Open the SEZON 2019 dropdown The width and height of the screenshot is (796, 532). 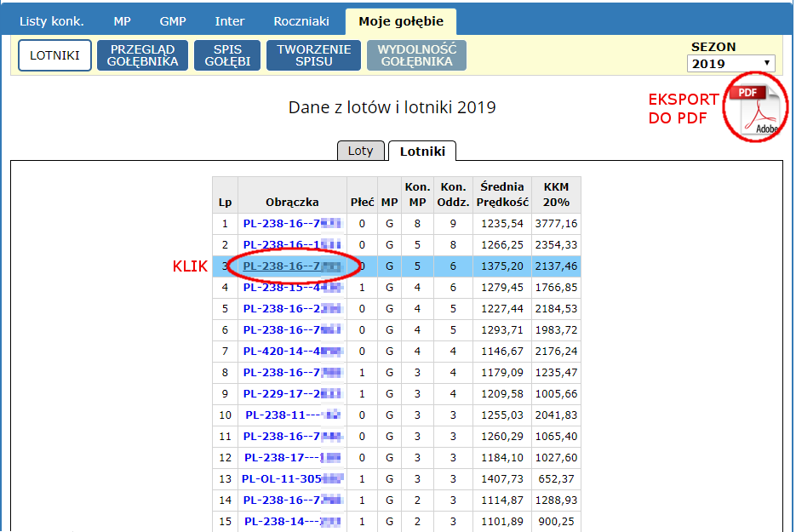[x=731, y=64]
